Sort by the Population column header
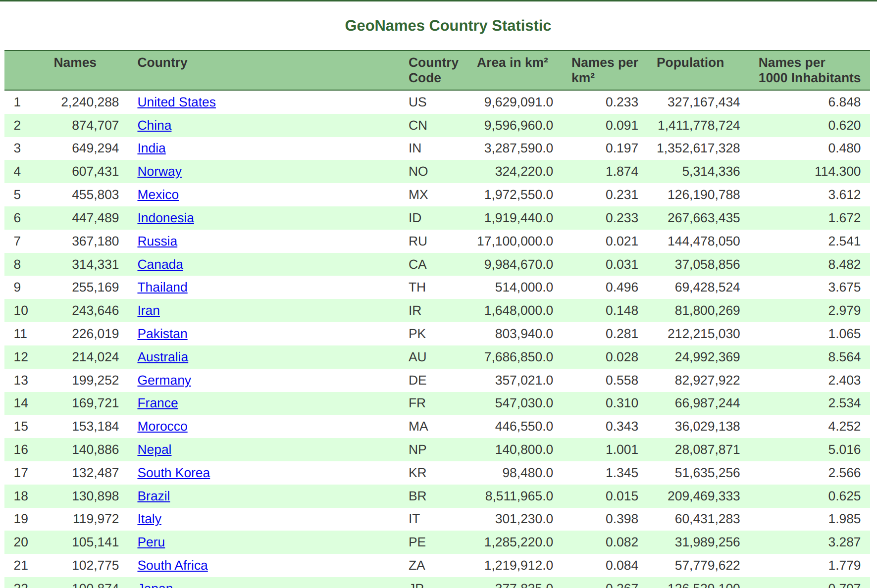Viewport: 877px width, 588px height. point(690,62)
